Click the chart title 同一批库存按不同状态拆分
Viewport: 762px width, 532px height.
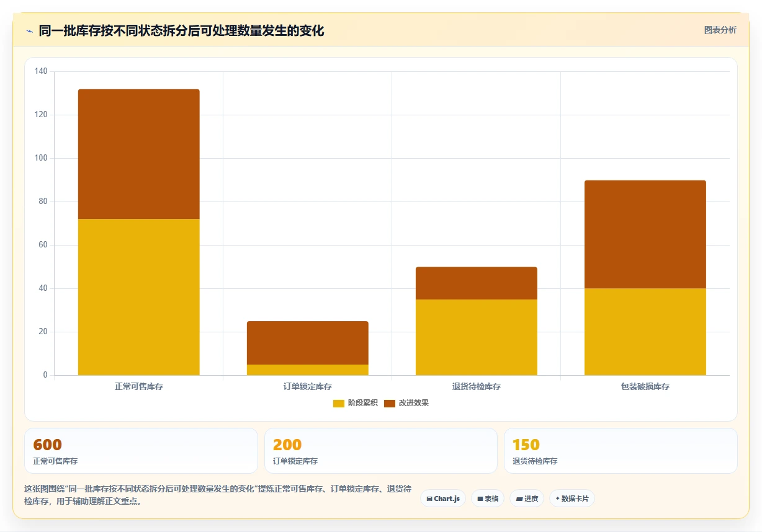181,30
